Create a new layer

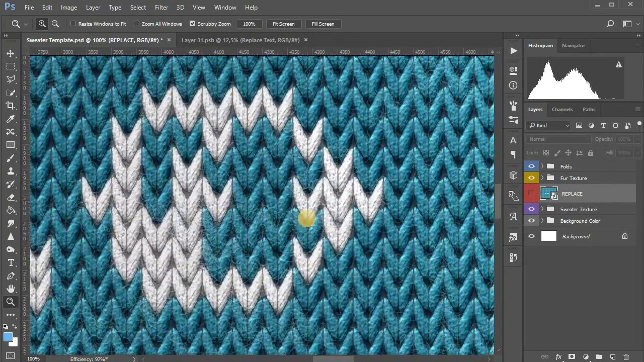pos(612,357)
